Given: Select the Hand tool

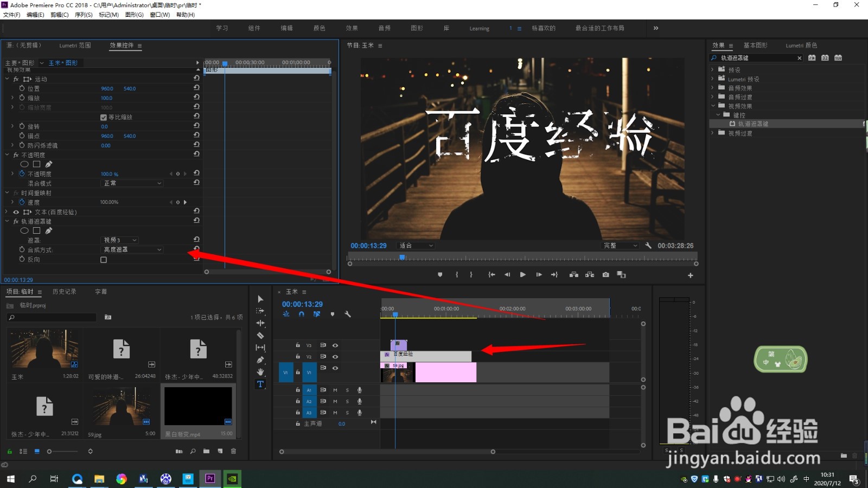Looking at the screenshot, I should [x=260, y=372].
